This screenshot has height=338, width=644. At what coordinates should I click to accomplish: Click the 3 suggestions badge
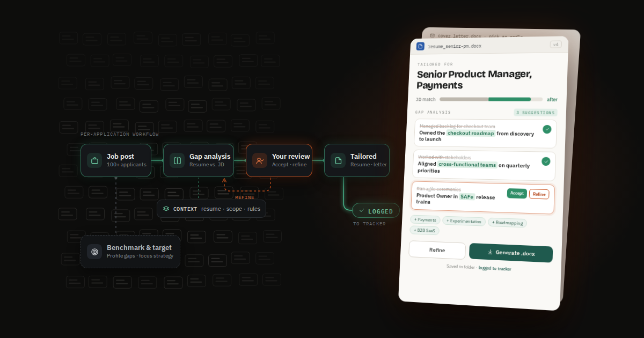pos(535,113)
